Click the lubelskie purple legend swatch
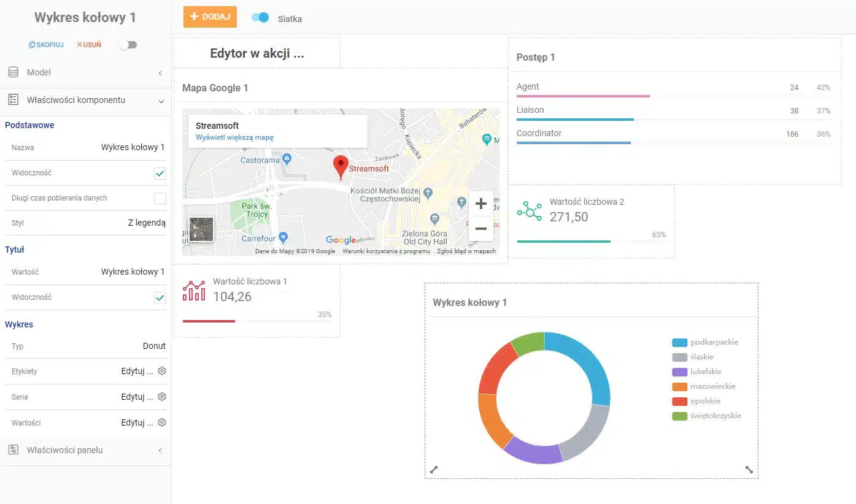Screen dimensions: 856x504 [x=679, y=372]
